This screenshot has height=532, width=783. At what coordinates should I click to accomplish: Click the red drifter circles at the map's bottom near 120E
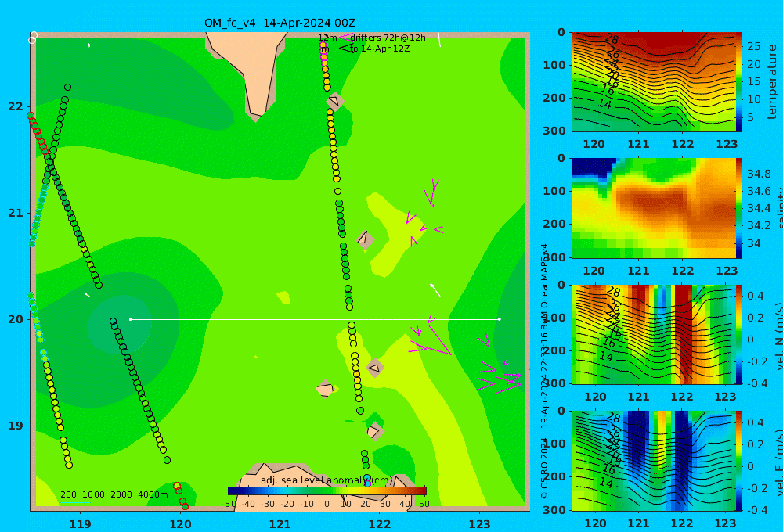coord(181,495)
